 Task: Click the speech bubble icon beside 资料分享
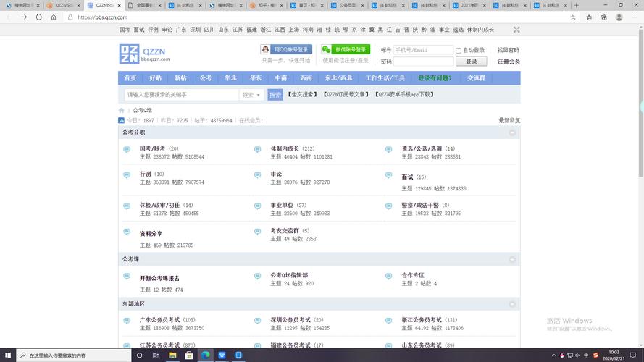(x=127, y=232)
